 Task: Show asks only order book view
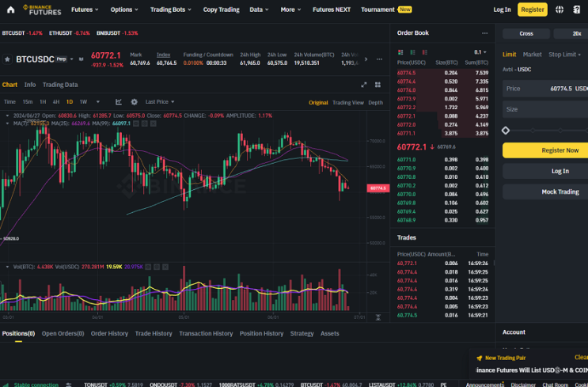pyautogui.click(x=424, y=52)
